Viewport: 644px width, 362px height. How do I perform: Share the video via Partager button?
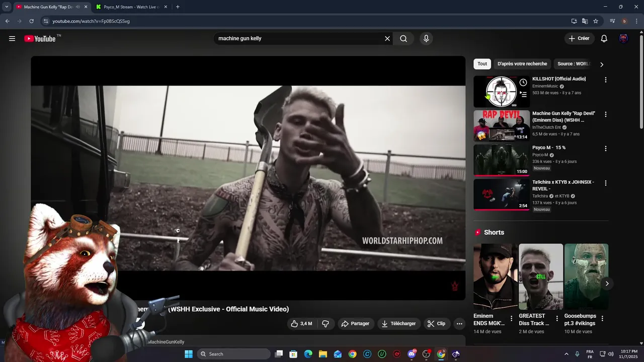(x=355, y=324)
